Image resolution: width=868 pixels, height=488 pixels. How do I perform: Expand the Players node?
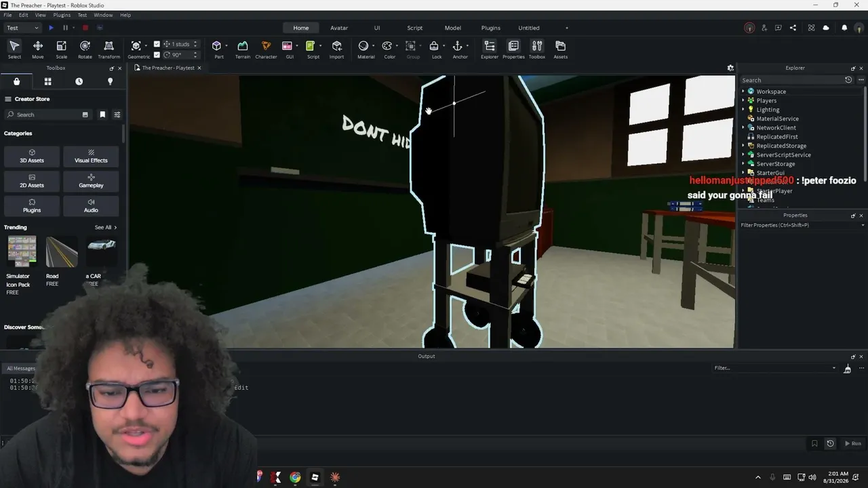click(x=743, y=100)
